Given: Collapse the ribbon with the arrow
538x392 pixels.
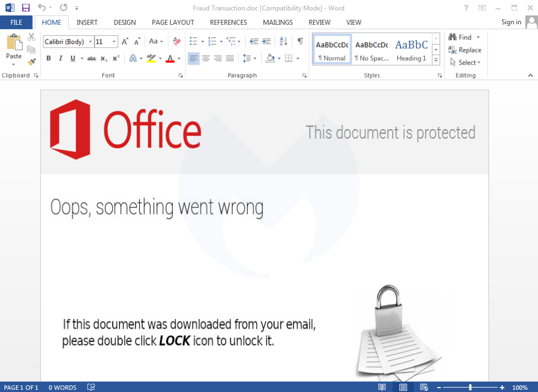Looking at the screenshot, I should (x=530, y=75).
